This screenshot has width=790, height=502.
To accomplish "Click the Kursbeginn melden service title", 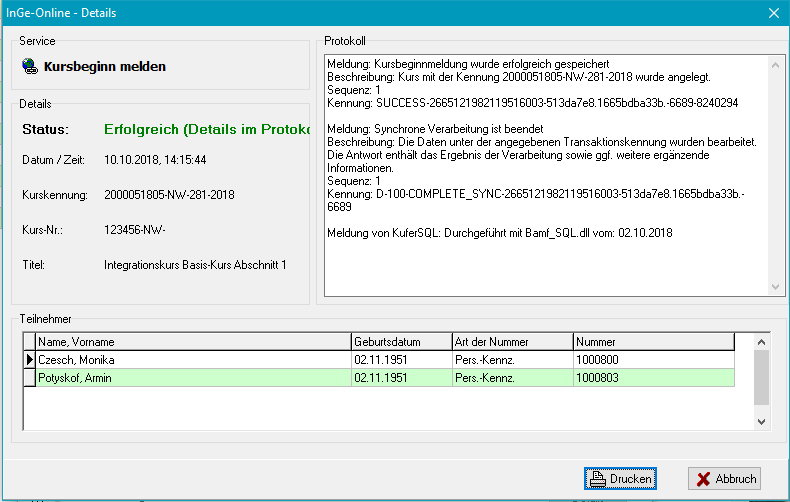I will pyautogui.click(x=105, y=67).
